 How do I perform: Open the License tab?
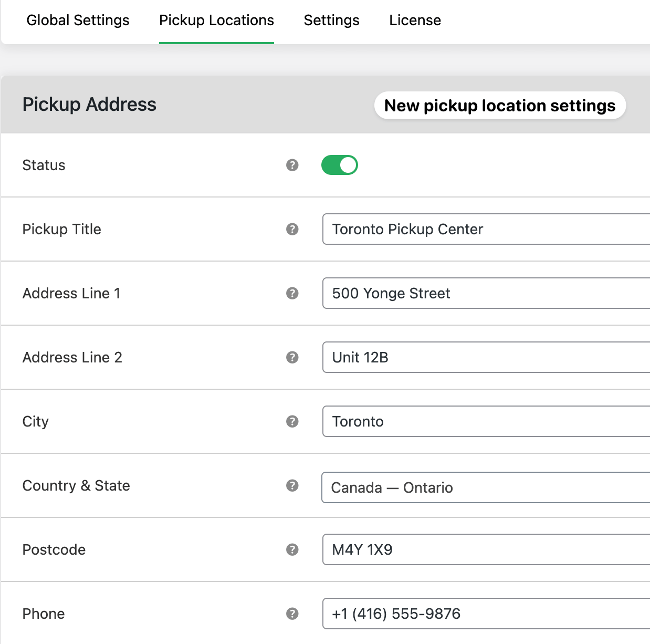(415, 20)
